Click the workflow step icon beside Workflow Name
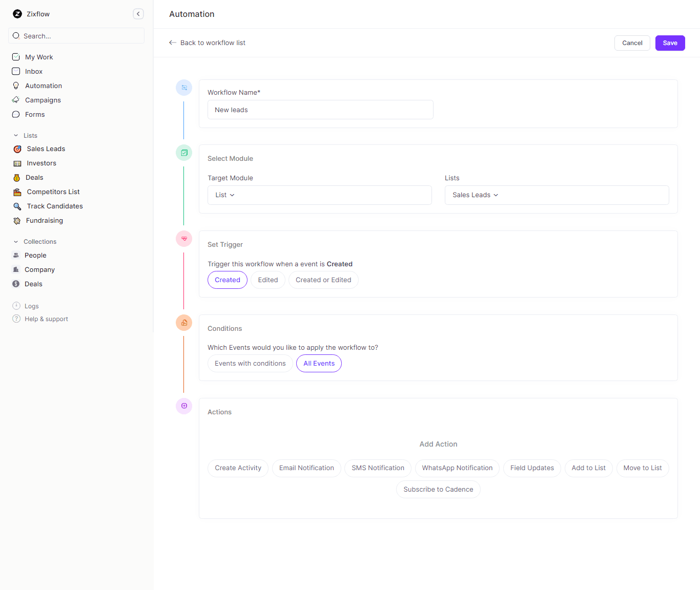The image size is (700, 591). [x=184, y=88]
